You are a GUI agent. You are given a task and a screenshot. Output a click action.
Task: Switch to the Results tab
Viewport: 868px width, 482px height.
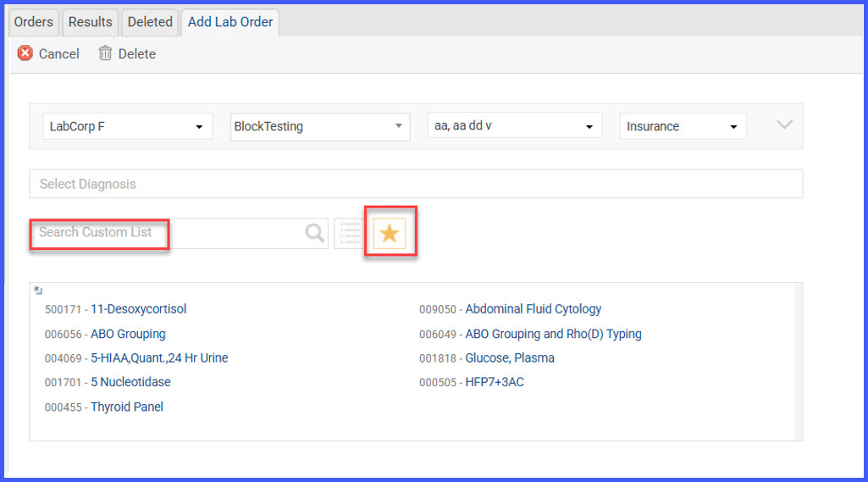pyautogui.click(x=91, y=22)
